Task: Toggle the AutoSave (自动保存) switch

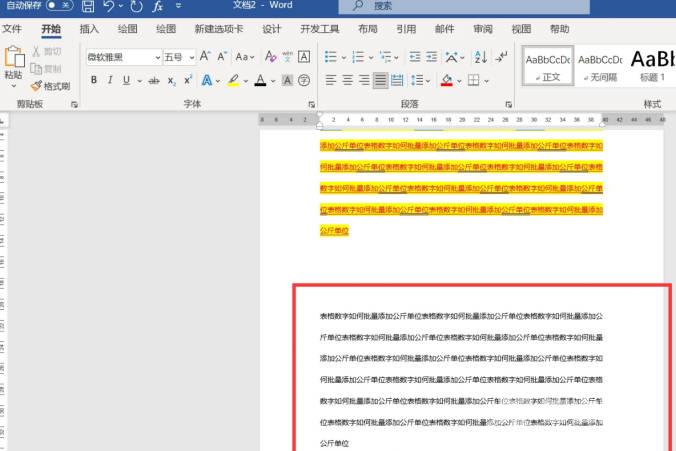Action: click(x=58, y=6)
